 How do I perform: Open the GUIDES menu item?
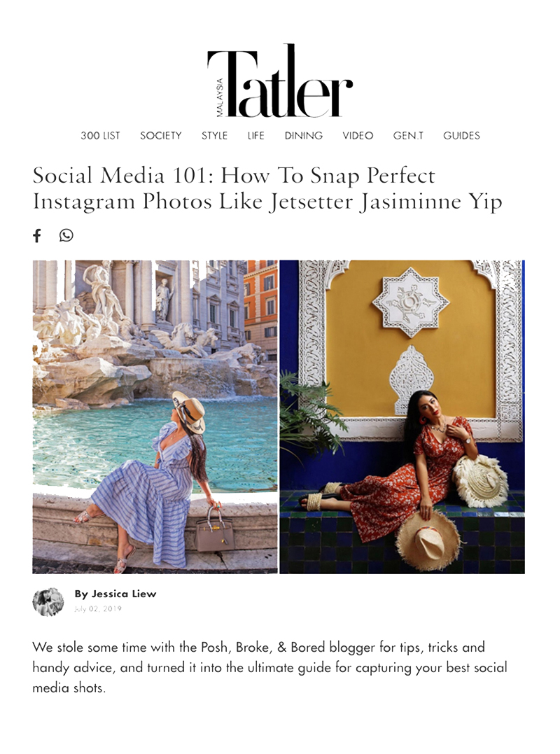coord(461,136)
